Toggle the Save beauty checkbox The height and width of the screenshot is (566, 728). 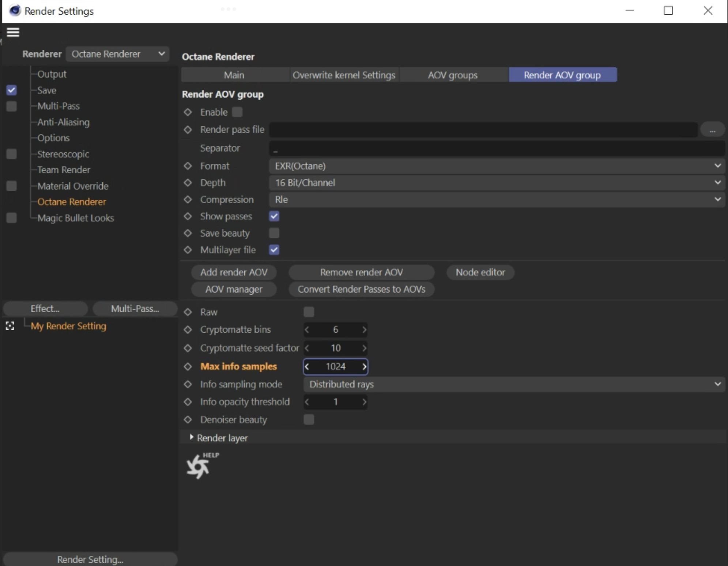point(274,233)
